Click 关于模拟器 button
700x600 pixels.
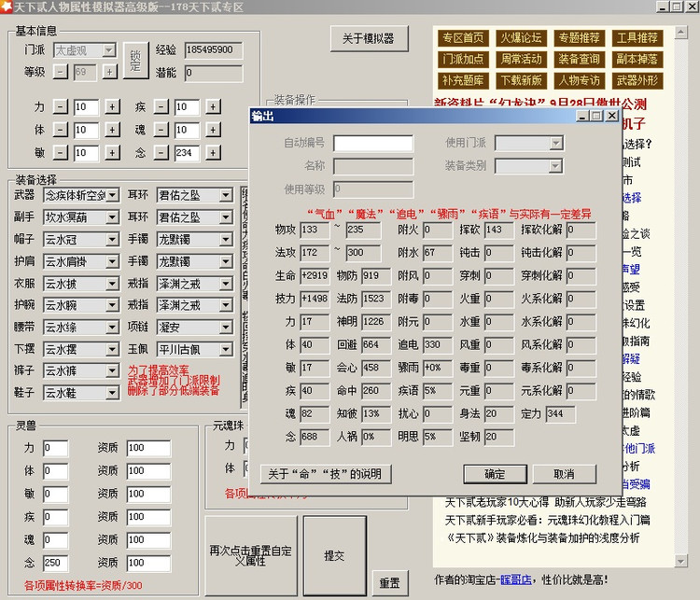(370, 39)
